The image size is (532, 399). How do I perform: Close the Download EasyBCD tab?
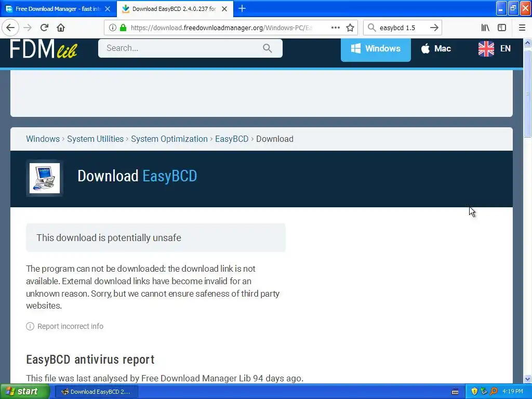(x=224, y=9)
